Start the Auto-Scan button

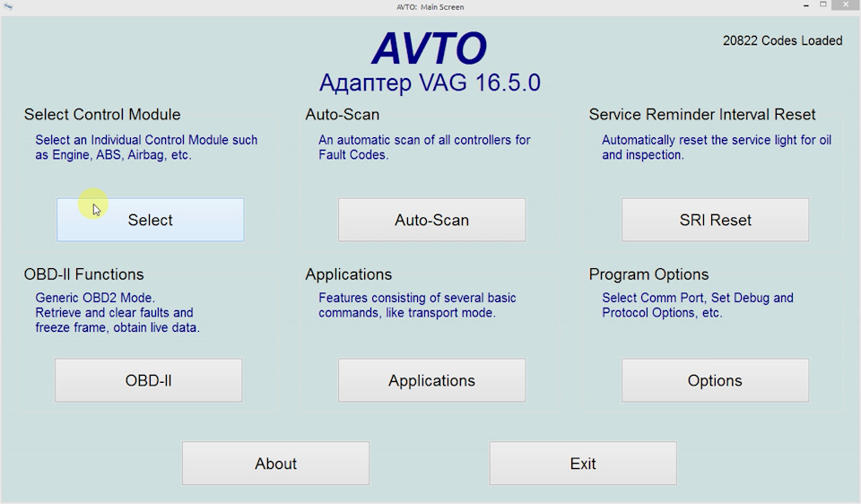point(431,220)
